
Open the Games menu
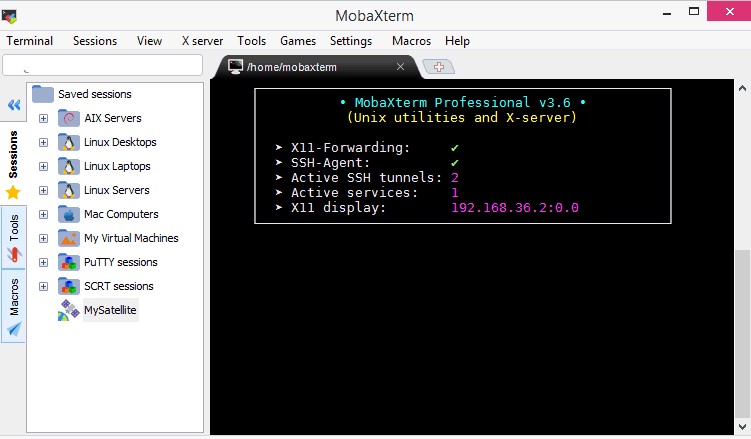point(298,41)
